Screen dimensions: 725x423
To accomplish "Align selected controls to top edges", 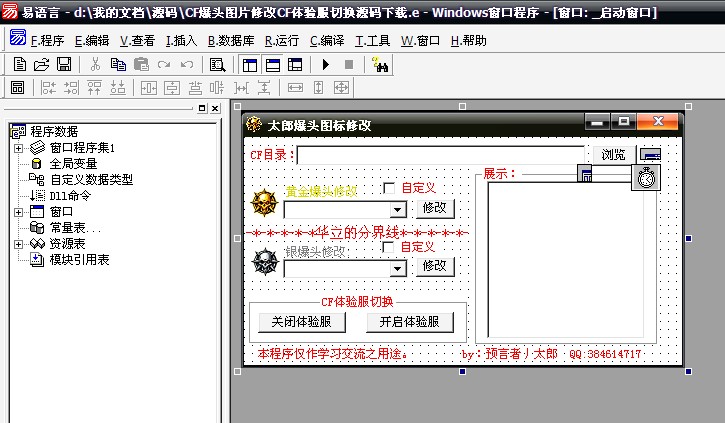I will coord(94,87).
